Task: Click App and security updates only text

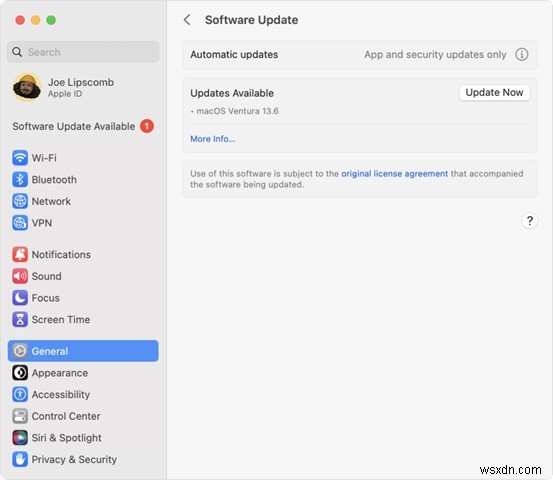Action: click(x=435, y=55)
